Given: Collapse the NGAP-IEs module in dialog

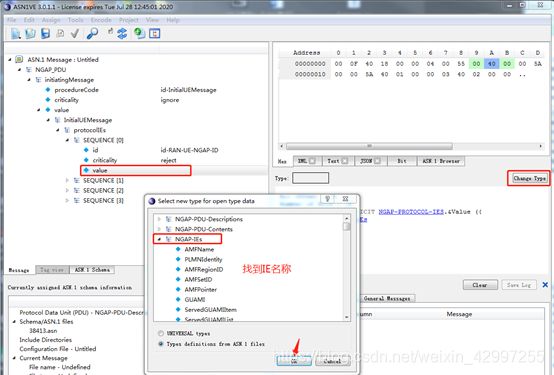Looking at the screenshot, I should coord(159,239).
